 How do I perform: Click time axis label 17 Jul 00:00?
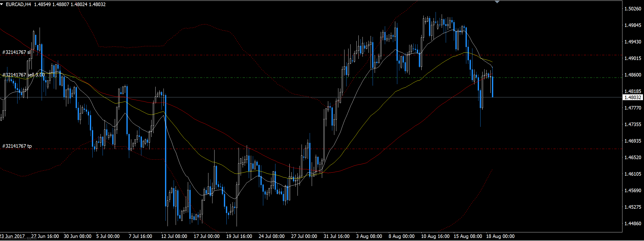coord(207,236)
